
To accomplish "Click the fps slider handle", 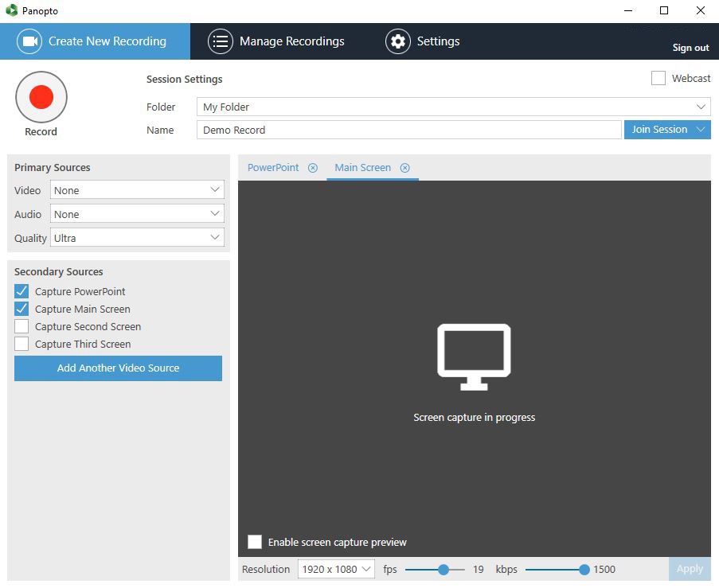I will [x=444, y=569].
